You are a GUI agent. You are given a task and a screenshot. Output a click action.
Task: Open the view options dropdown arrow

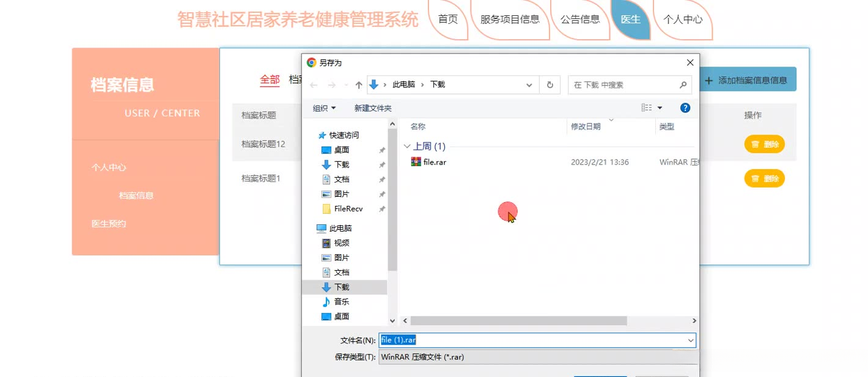coord(660,108)
